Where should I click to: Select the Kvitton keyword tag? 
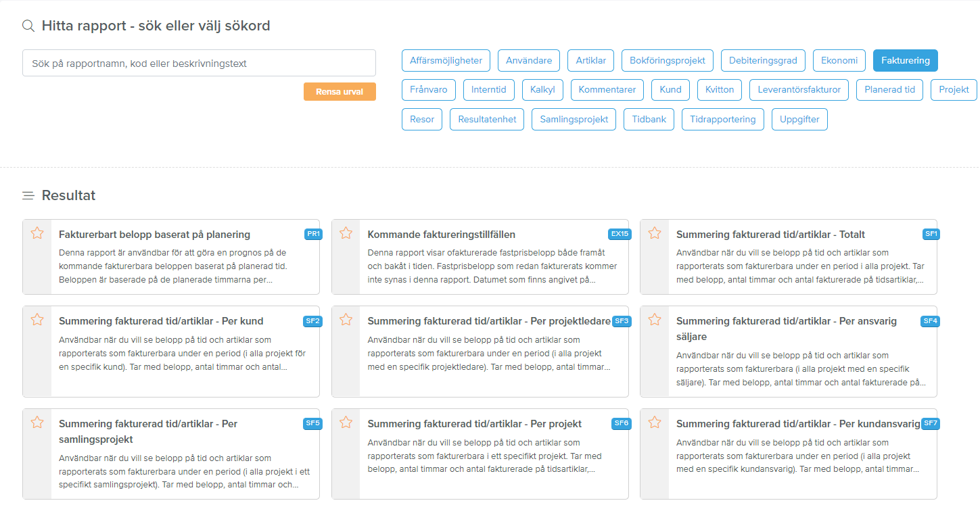(x=720, y=89)
